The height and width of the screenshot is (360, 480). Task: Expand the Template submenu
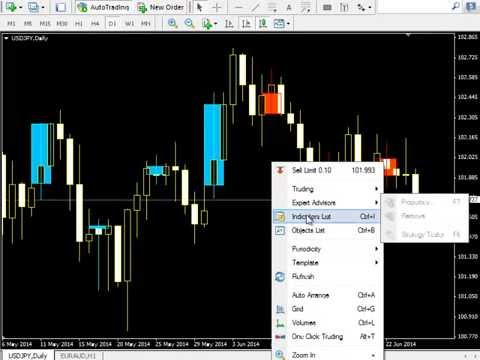[x=328, y=262]
